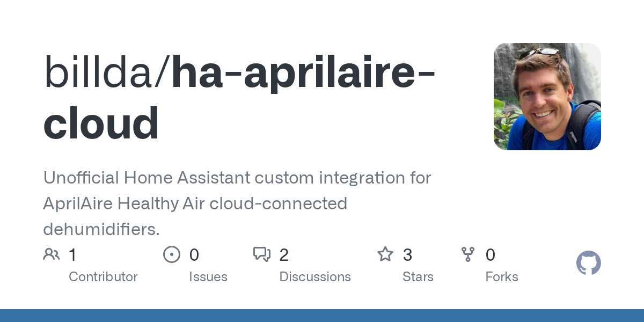The width and height of the screenshot is (644, 322).
Task: Open the billda profile avatar photo
Action: (x=547, y=97)
